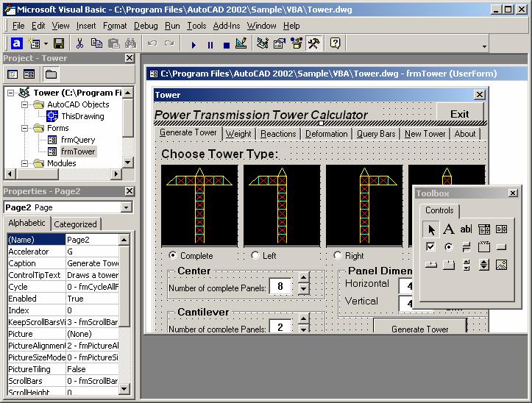The image size is (532, 403).
Task: Toggle the Design Mode icon
Action: (x=241, y=44)
